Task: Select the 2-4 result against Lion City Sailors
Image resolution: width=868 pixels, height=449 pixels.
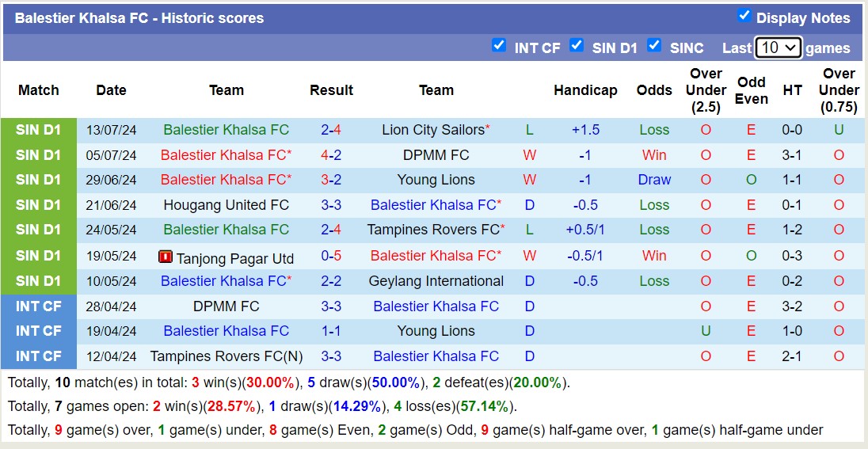Action: click(331, 130)
